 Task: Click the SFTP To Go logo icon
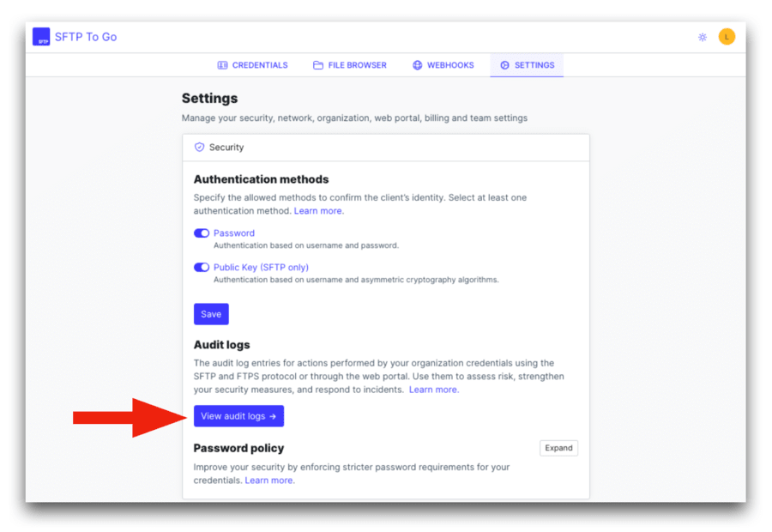tap(40, 37)
